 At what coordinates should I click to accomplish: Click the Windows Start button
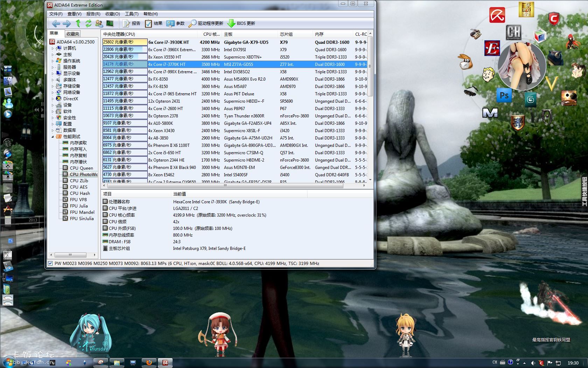9,362
